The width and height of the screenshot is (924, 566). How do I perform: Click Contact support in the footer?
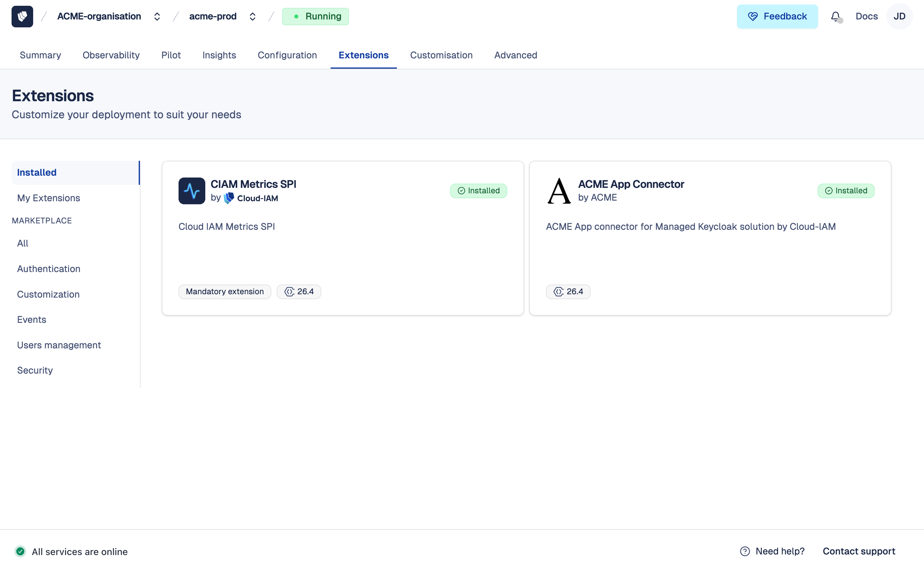point(859,551)
